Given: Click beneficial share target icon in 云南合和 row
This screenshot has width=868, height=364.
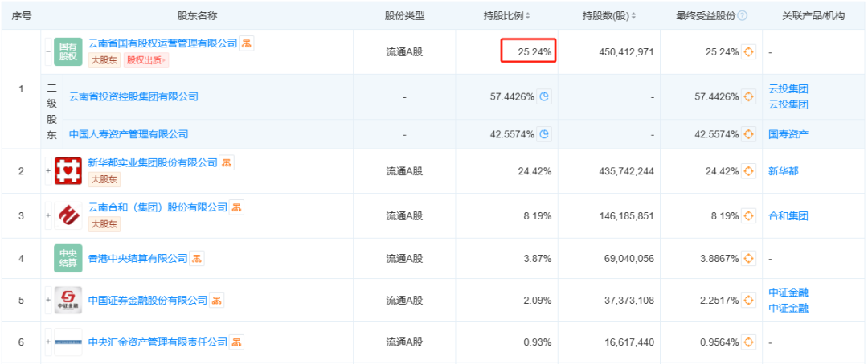Looking at the screenshot, I should coord(749,216).
